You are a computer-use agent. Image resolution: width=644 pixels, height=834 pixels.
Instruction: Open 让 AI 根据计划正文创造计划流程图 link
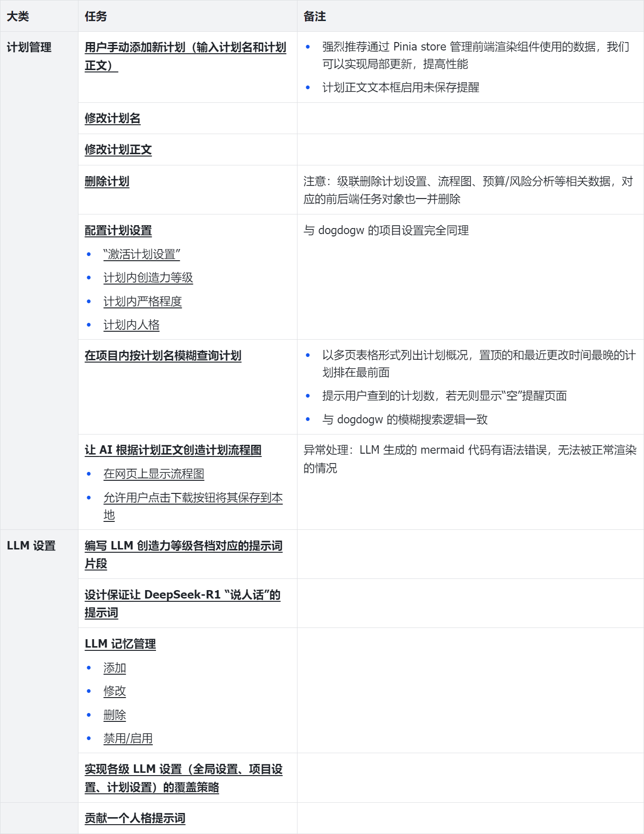coord(173,450)
